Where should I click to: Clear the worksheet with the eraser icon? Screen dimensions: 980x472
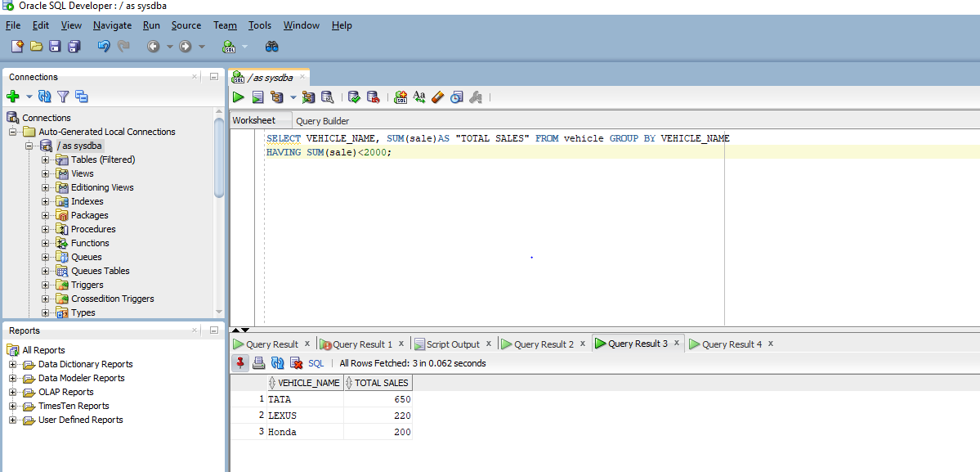(437, 97)
